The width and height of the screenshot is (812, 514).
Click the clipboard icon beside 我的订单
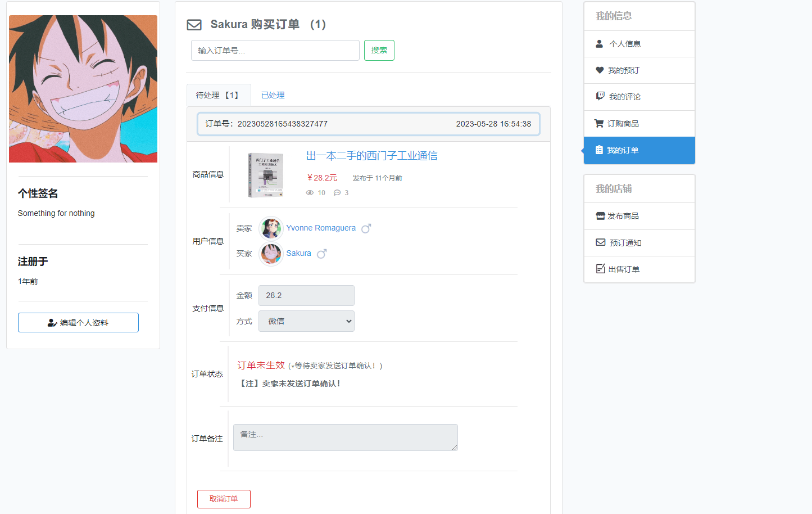[599, 150]
